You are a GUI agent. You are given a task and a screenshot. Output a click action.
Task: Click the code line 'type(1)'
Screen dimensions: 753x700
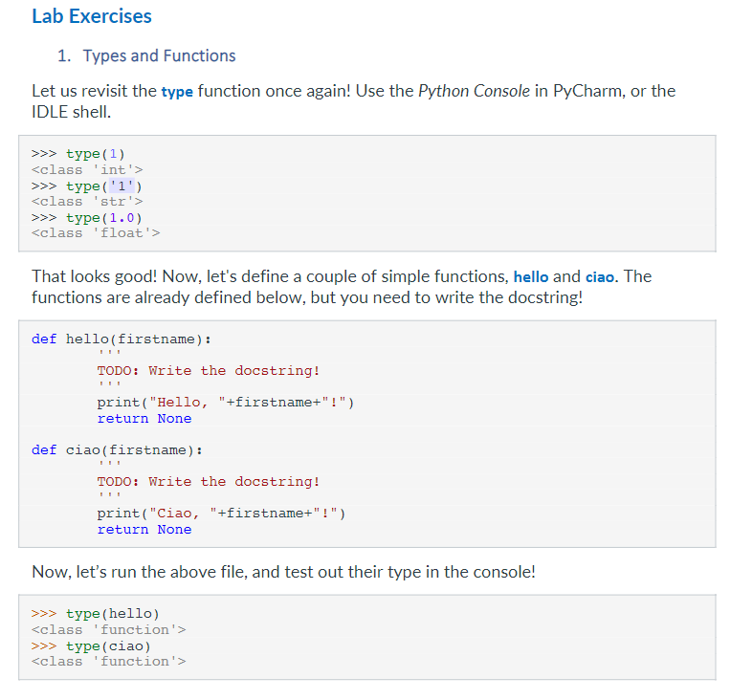[78, 154]
